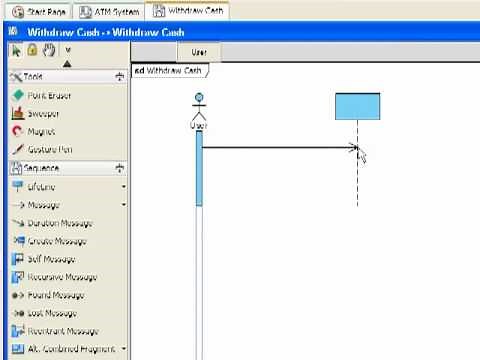Pin the Tools palette group
The width and height of the screenshot is (480, 360).
coord(119,77)
